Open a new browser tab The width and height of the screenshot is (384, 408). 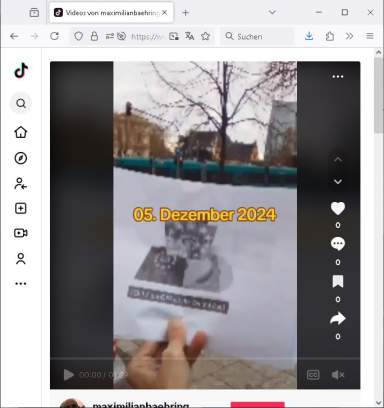coord(186,13)
